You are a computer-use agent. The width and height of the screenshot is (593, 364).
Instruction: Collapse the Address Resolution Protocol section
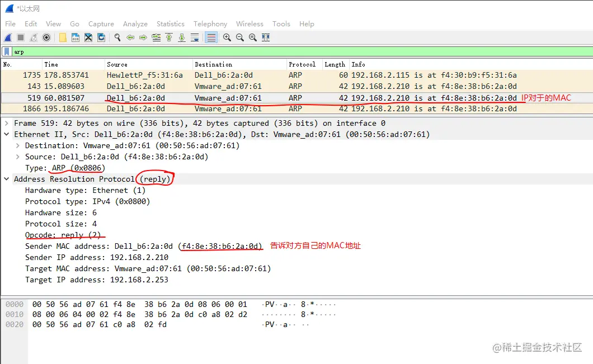[x=6, y=179]
